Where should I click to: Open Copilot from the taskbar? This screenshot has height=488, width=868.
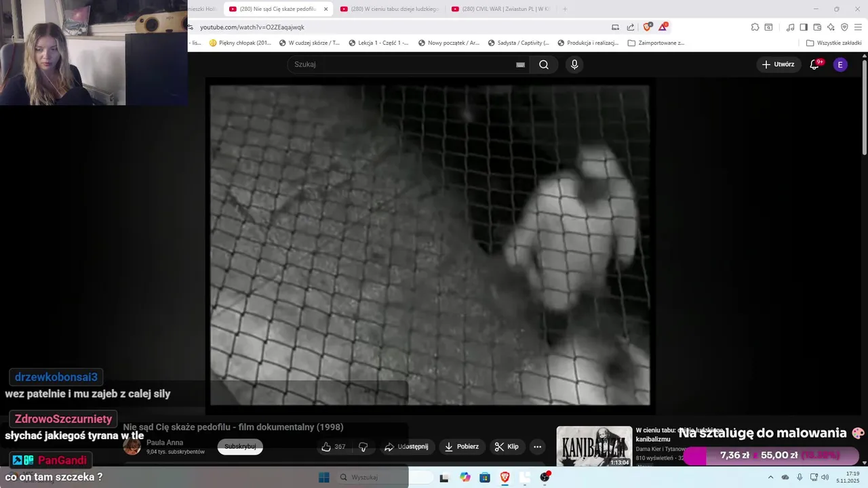(x=465, y=477)
